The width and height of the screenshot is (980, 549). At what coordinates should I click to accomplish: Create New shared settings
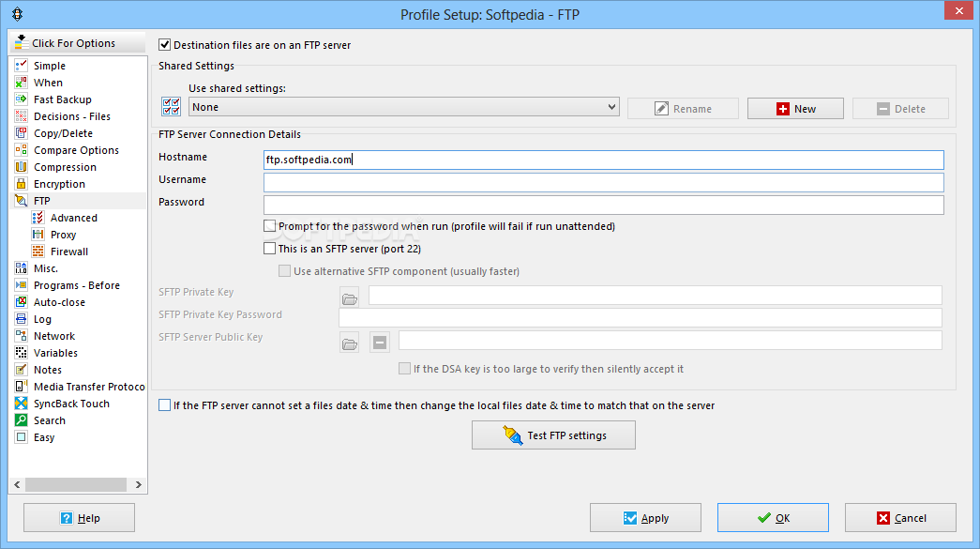click(795, 108)
